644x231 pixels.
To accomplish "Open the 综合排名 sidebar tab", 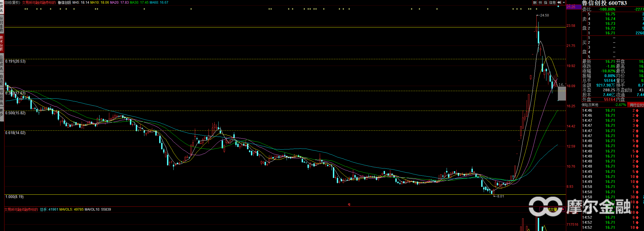I will pyautogui.click(x=2, y=97).
